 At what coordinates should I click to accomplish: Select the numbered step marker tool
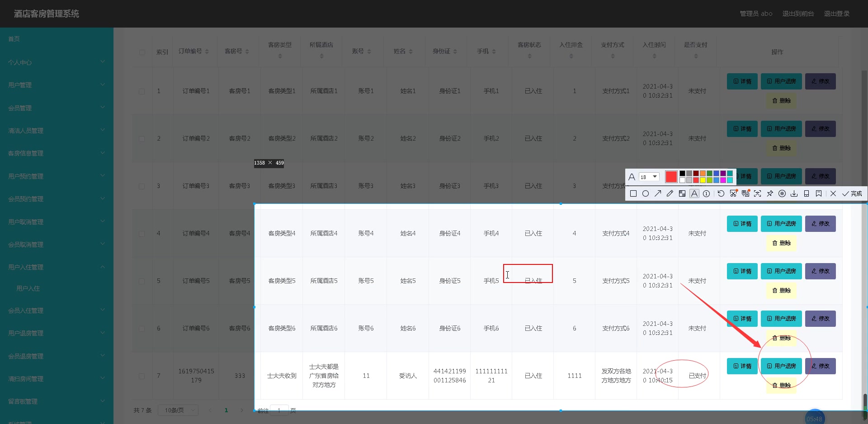click(706, 193)
